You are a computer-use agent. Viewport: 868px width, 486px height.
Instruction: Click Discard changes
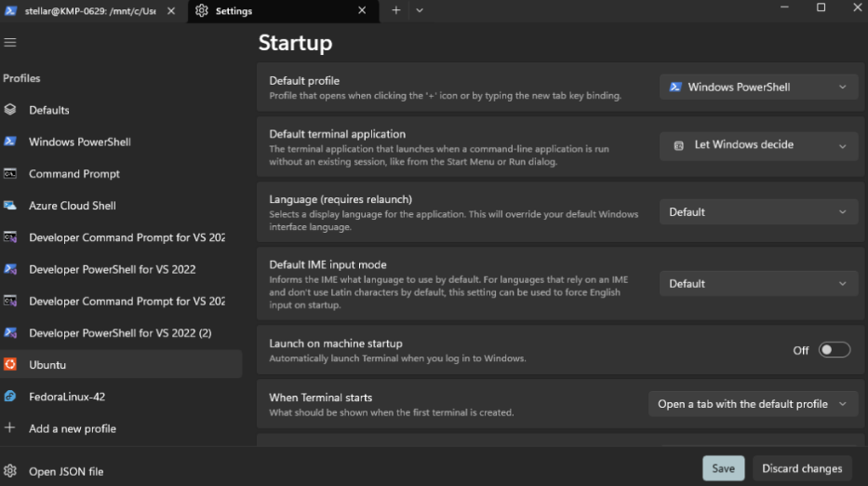click(x=802, y=468)
